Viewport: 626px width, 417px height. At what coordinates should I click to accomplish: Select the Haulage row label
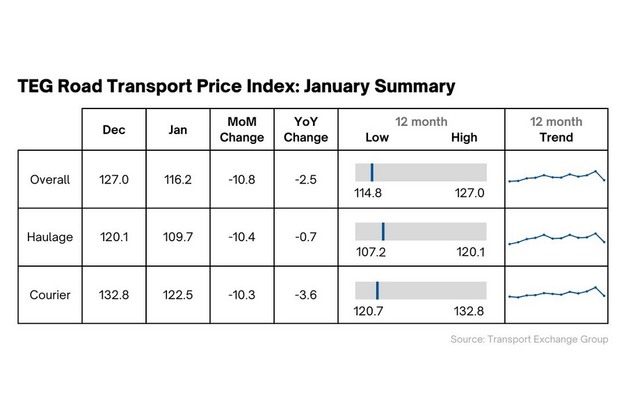[50, 238]
